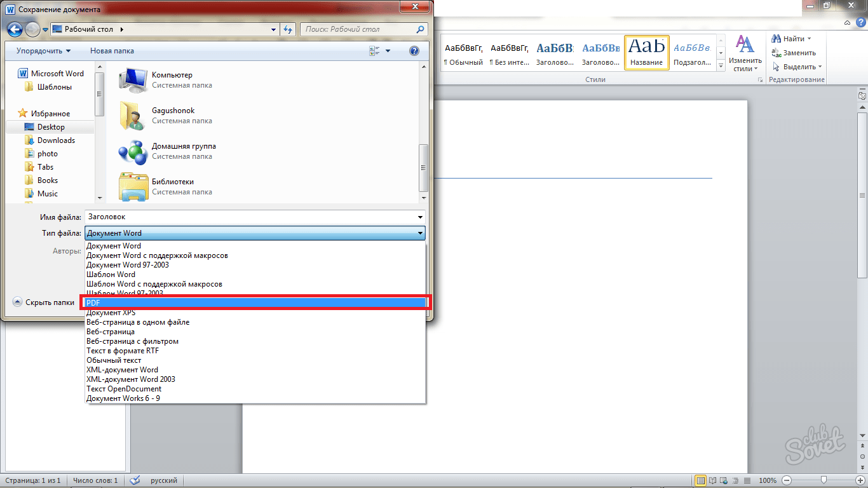Collapse the Тип файла dropdown arrow
The width and height of the screenshot is (868, 488).
pos(420,234)
